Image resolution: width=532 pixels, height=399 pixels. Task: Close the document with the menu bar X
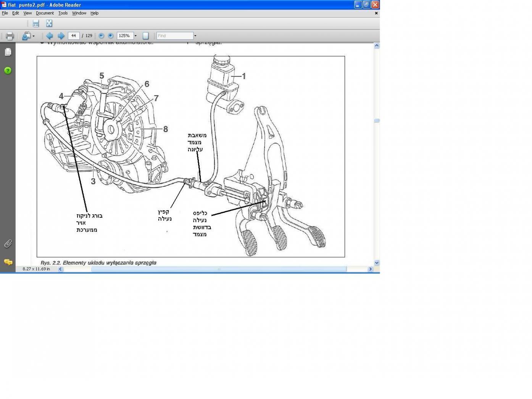[376, 13]
